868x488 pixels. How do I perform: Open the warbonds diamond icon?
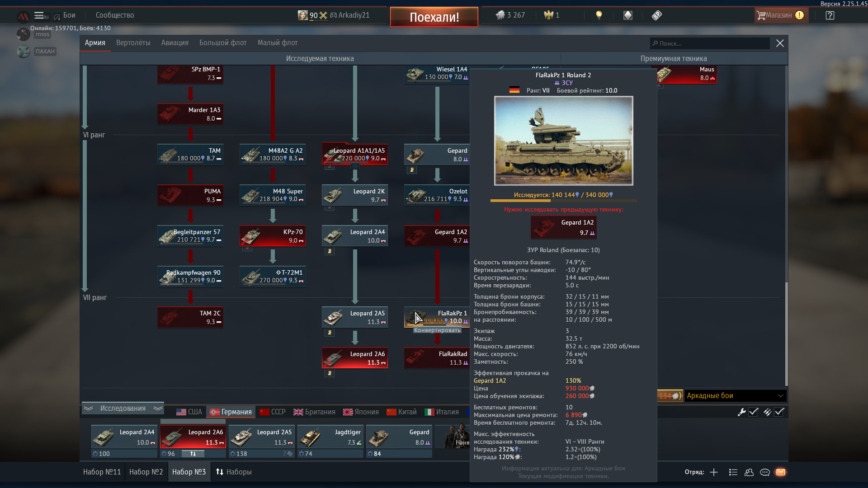pos(628,15)
